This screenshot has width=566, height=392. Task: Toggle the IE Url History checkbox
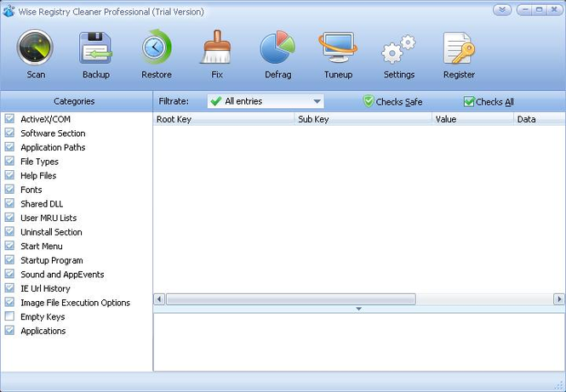coord(9,287)
